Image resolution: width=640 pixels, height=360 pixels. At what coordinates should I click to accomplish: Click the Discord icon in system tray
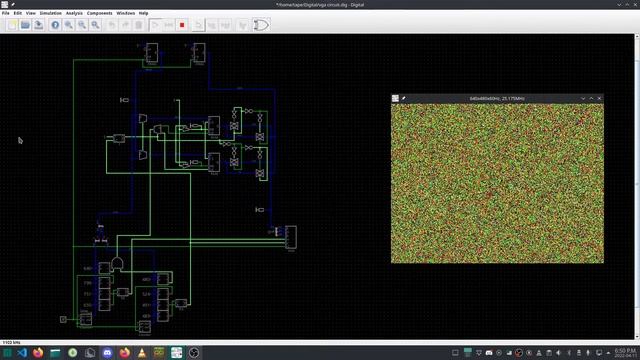coord(489,353)
